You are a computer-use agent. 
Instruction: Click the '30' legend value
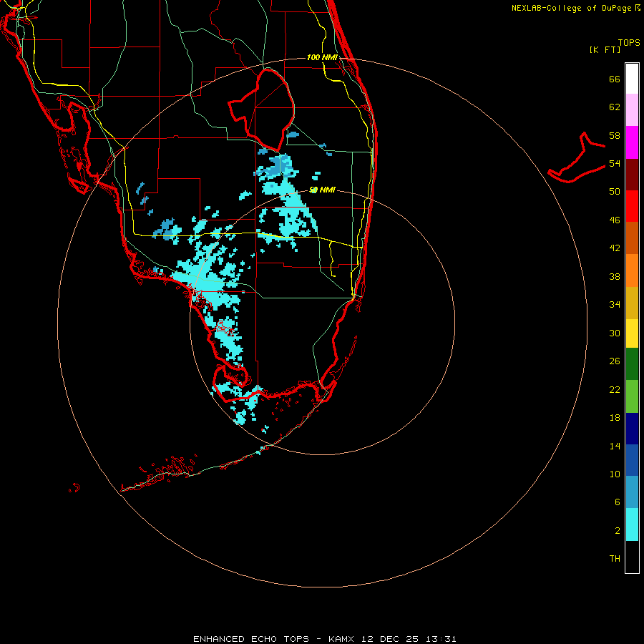[x=615, y=333]
